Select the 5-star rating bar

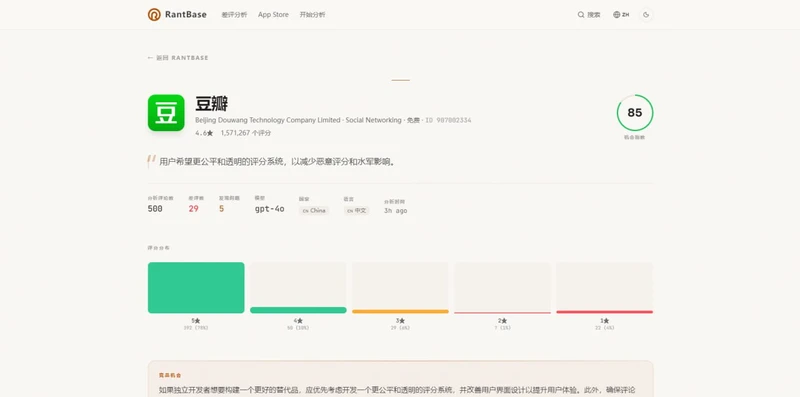(196, 288)
